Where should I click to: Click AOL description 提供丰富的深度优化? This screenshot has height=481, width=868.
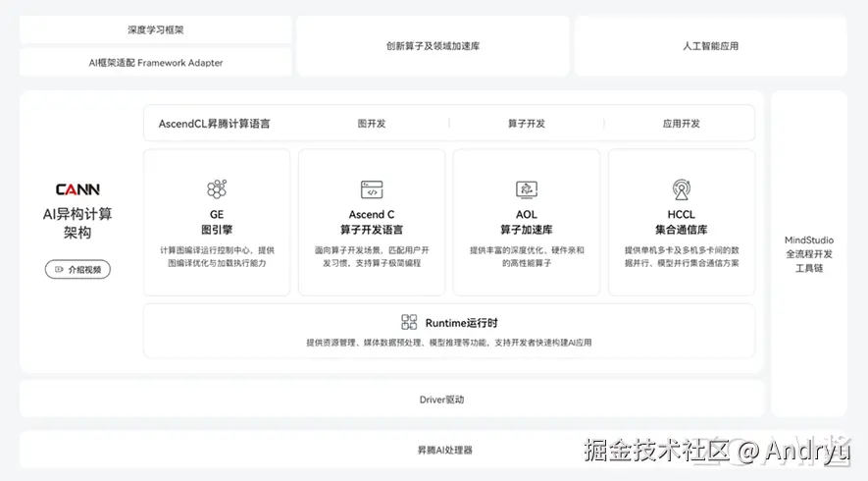click(527, 256)
